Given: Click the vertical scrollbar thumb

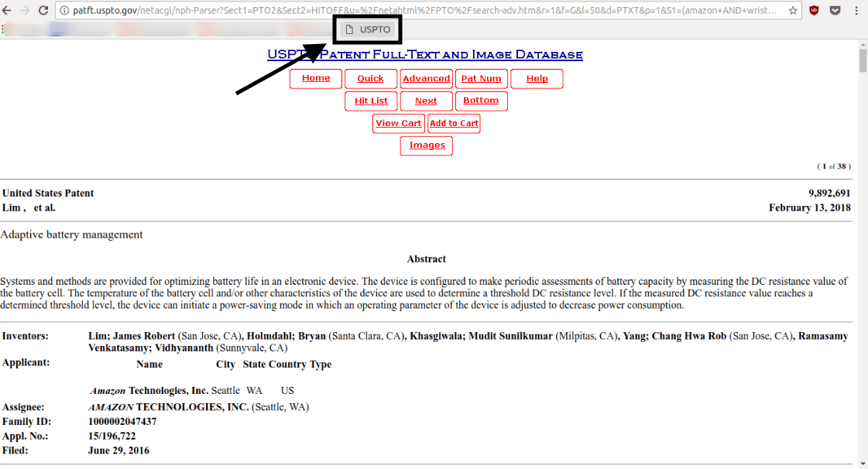Looking at the screenshot, I should [x=863, y=60].
